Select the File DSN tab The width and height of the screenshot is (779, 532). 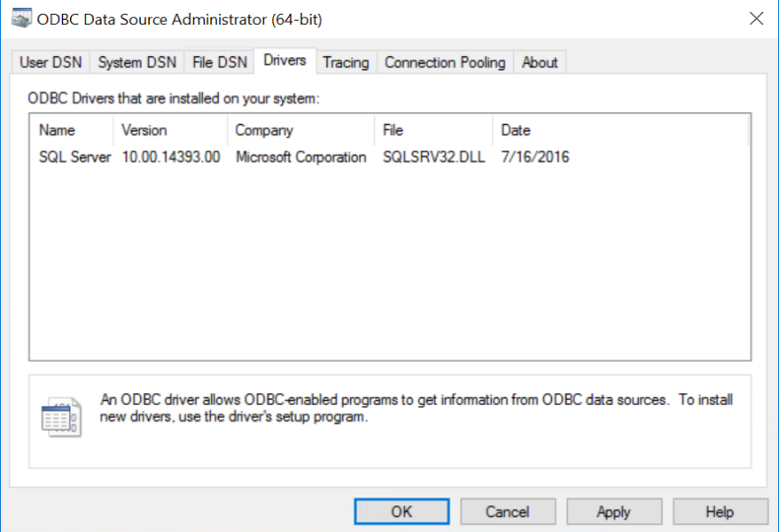[220, 62]
